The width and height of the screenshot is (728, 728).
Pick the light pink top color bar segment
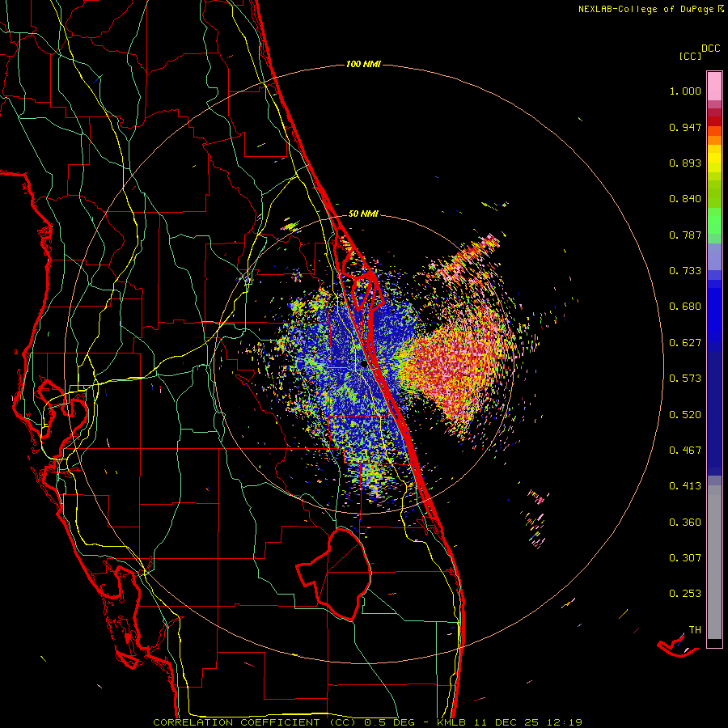pyautogui.click(x=714, y=86)
